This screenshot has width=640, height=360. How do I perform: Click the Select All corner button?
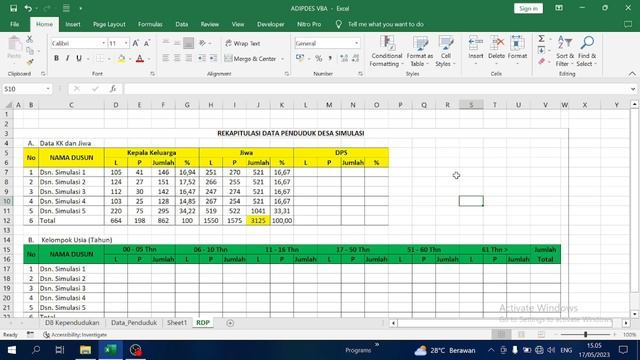8,105
